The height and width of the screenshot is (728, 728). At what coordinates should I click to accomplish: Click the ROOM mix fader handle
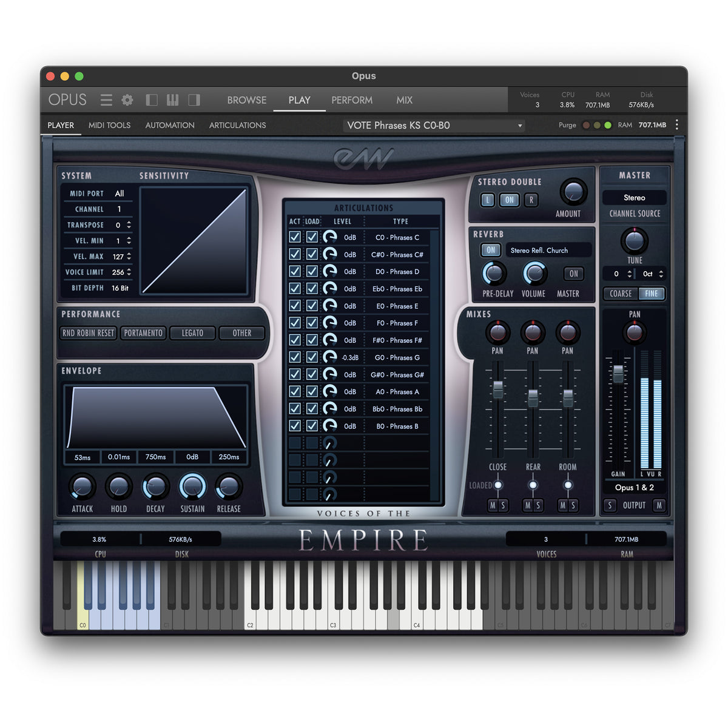click(568, 398)
